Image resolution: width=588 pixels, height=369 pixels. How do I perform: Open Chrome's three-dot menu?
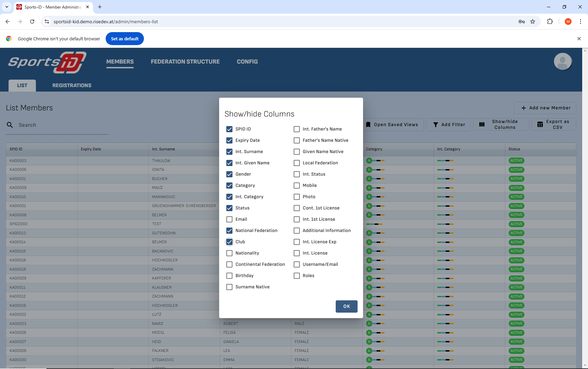tap(580, 22)
